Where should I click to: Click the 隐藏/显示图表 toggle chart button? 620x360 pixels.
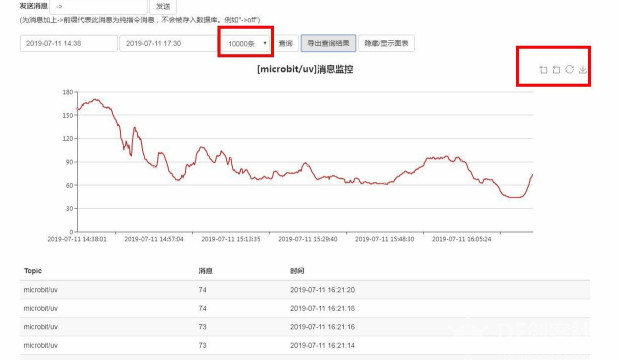386,43
